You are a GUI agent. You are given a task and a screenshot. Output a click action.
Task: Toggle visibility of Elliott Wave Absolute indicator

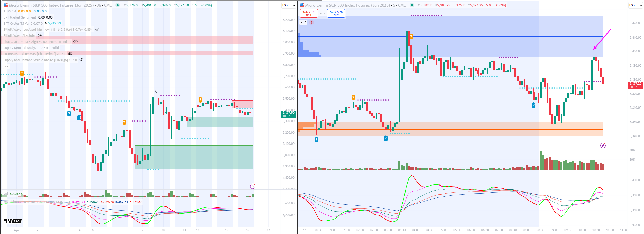[x=40, y=35]
